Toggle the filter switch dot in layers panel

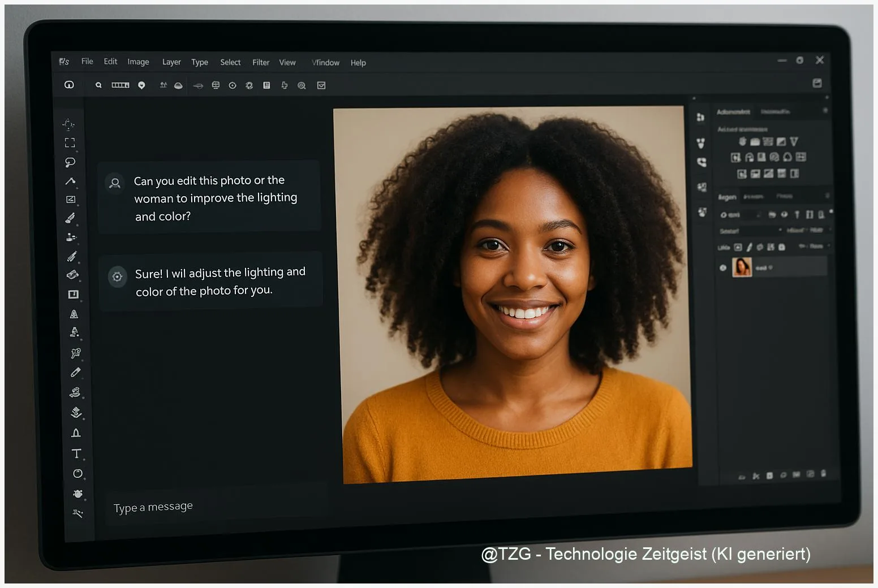(830, 212)
